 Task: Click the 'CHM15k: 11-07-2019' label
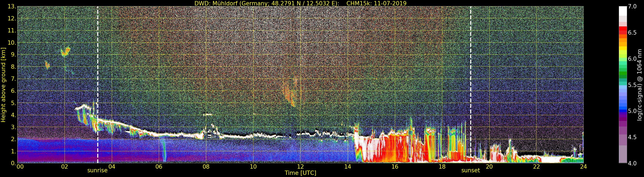(376, 3)
